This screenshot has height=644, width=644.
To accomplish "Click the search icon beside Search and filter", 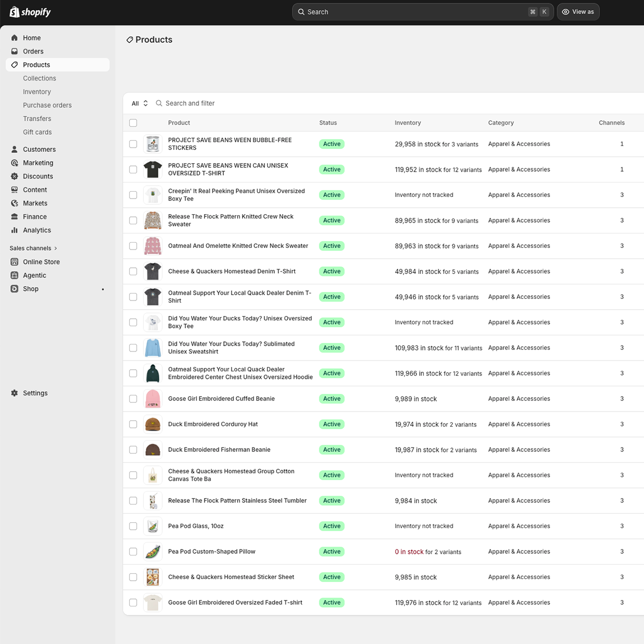I will pos(159,103).
